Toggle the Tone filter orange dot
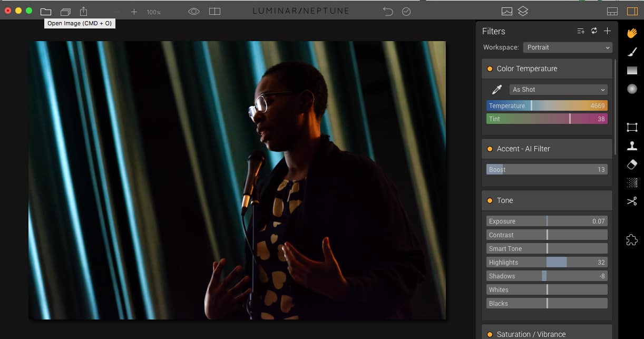 click(490, 201)
